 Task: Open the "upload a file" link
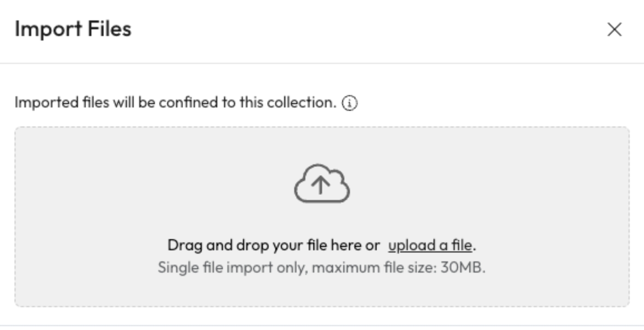pos(430,245)
